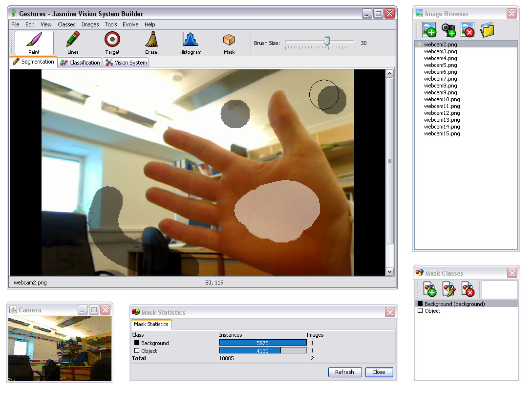
Task: Switch to the Classification tab
Action: 80,63
